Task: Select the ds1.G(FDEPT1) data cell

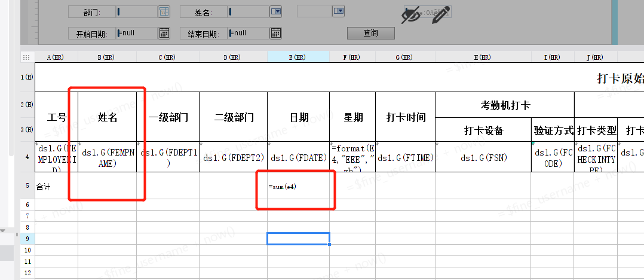Action: (167, 157)
